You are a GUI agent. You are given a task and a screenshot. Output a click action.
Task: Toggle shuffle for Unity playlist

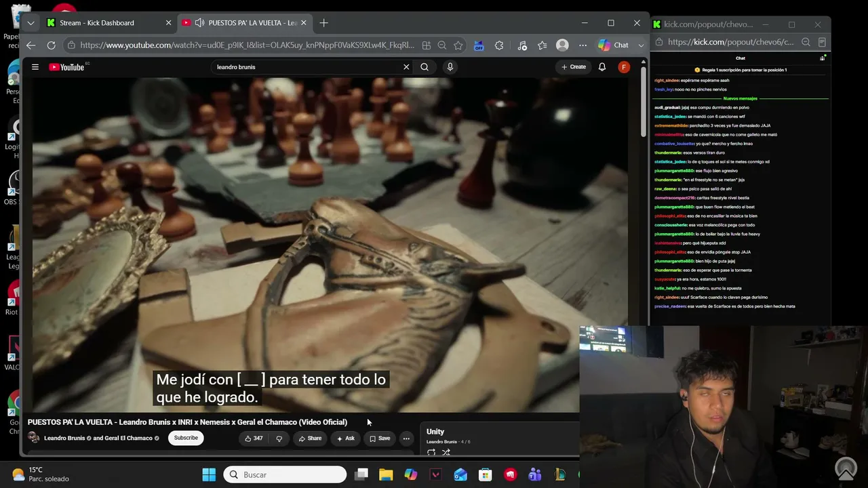coord(446,452)
